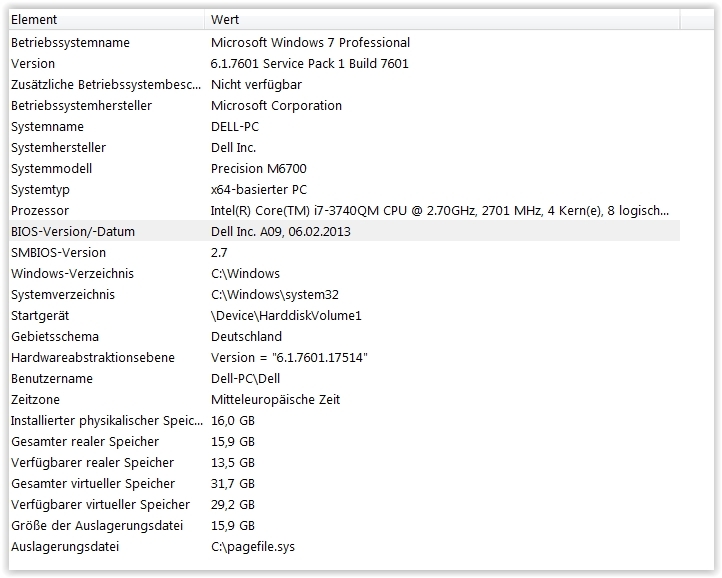Select the Windows-Verzeichnis row
This screenshot has width=722, height=578.
point(344,274)
